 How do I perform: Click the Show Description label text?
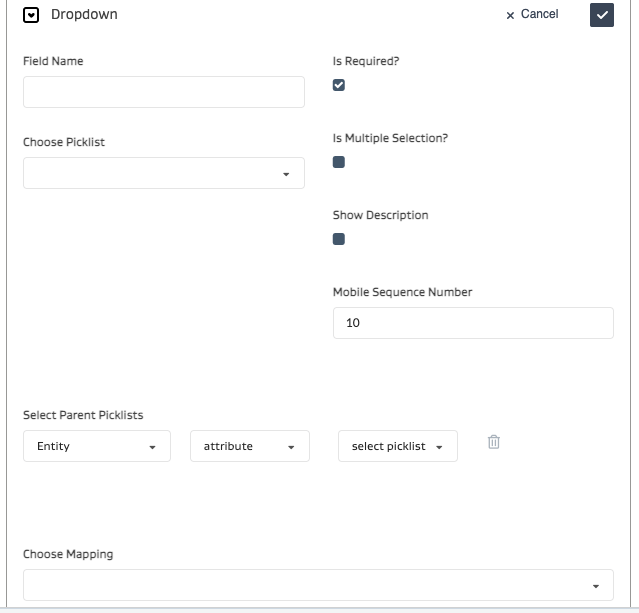[x=380, y=215]
